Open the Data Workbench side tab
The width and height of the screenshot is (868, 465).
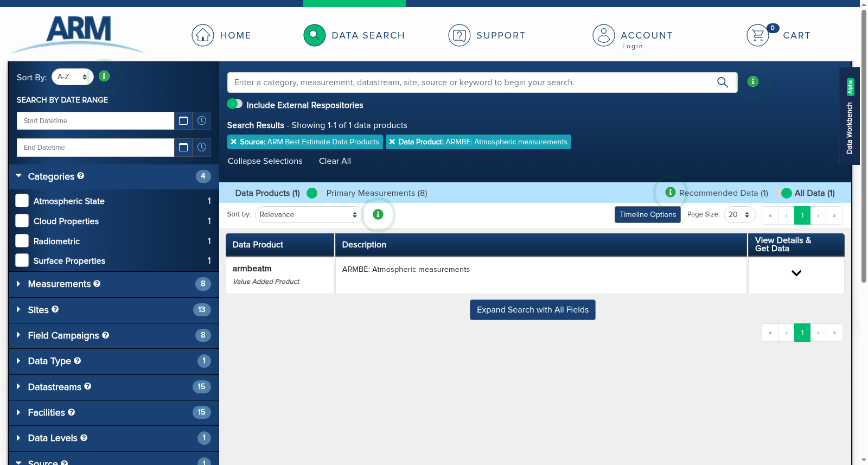click(850, 116)
